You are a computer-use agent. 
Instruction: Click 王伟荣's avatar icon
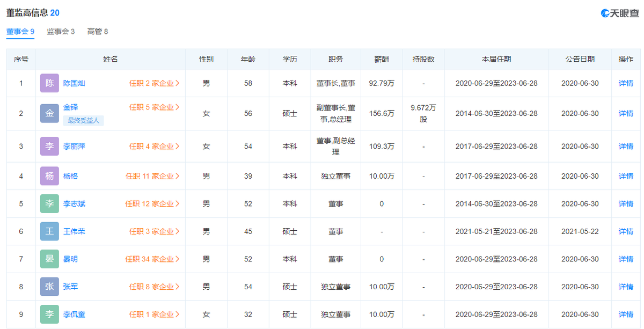pyautogui.click(x=49, y=231)
